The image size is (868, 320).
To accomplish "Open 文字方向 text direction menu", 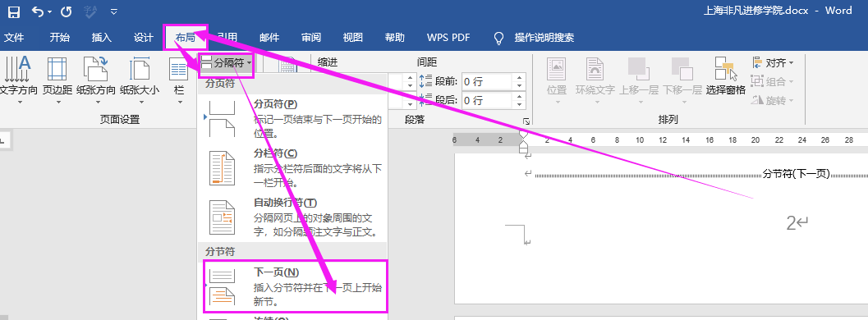I will [20, 80].
